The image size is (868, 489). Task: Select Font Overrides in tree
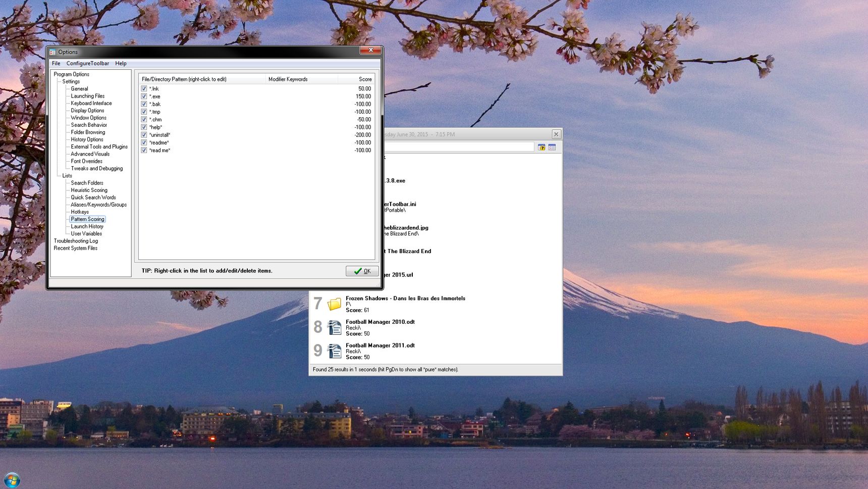87,161
